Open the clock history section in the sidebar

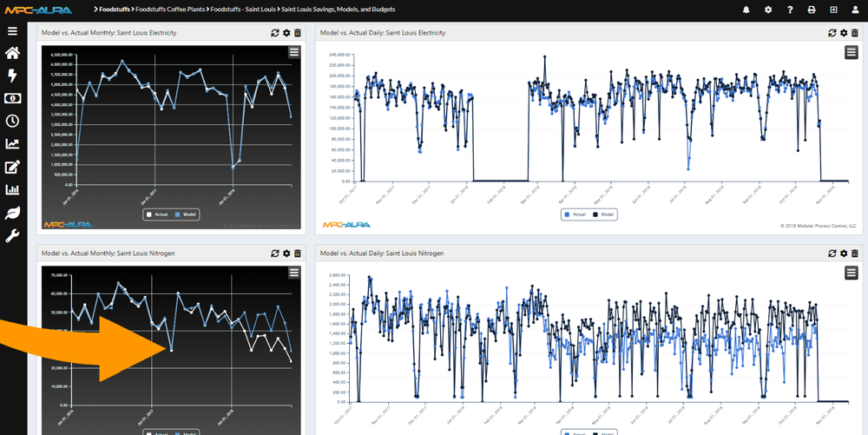(12, 121)
